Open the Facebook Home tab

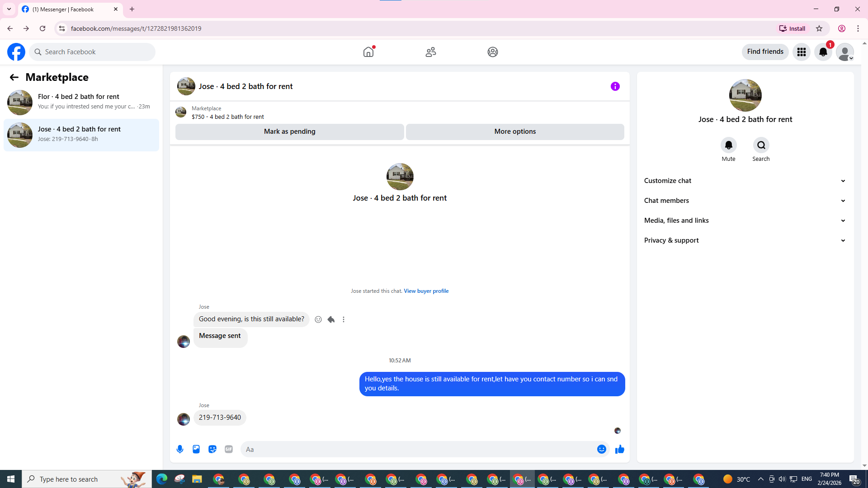[368, 52]
